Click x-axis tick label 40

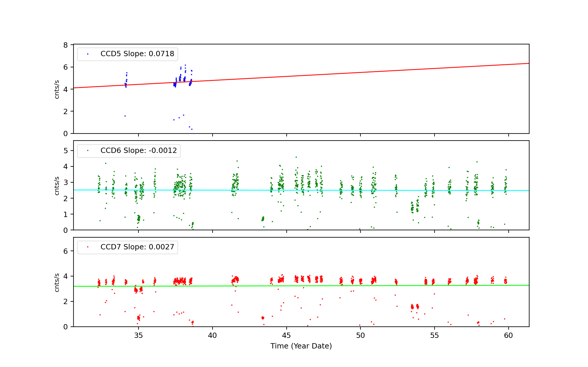point(212,336)
